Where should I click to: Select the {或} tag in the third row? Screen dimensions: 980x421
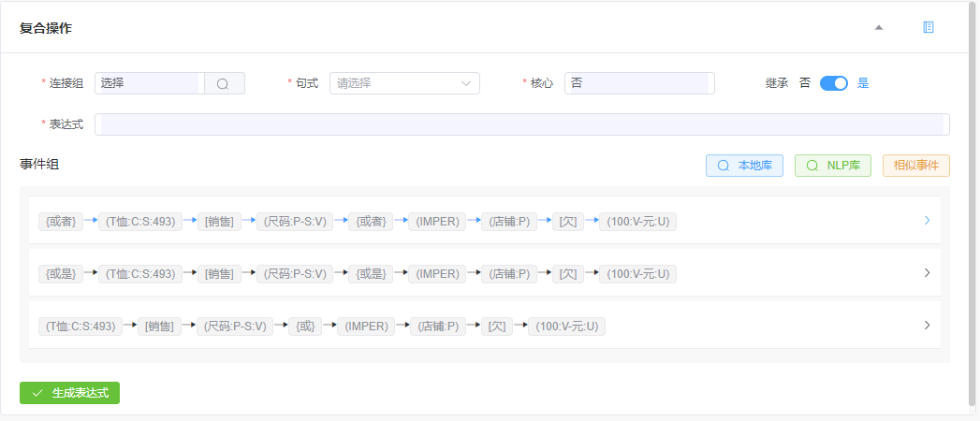[x=305, y=327]
